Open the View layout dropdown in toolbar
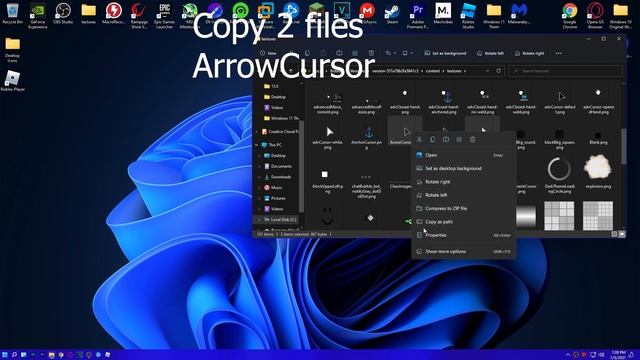640x360 pixels. coord(407,53)
